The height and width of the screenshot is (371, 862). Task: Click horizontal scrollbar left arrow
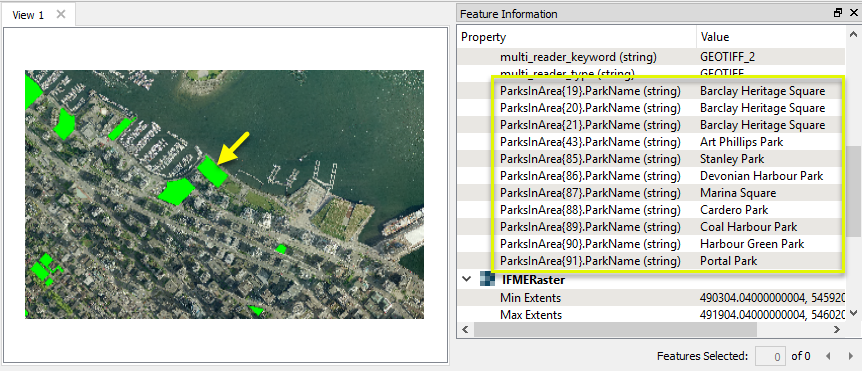466,330
